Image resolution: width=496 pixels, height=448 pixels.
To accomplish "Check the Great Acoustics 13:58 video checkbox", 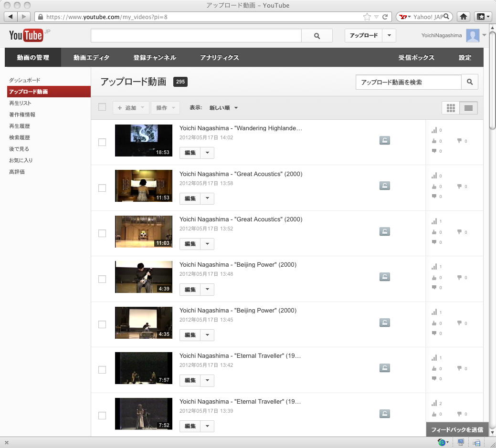I will 102,188.
